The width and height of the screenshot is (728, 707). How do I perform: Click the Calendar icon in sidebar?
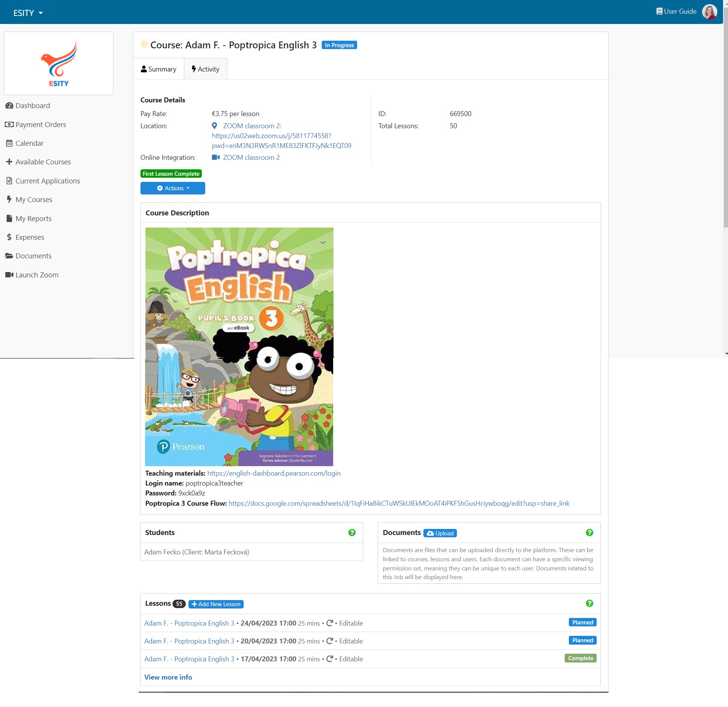(9, 143)
